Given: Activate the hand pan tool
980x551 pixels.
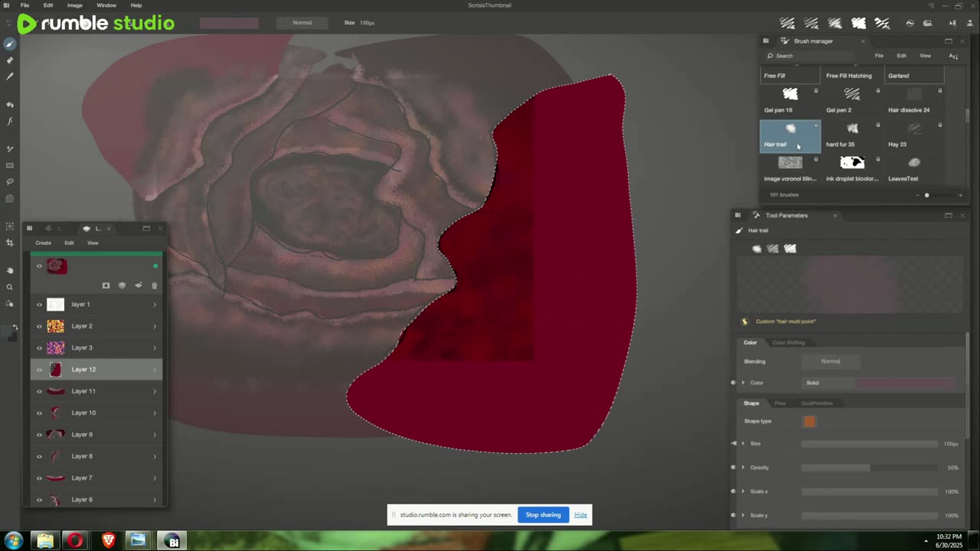Looking at the screenshot, I should point(10,270).
